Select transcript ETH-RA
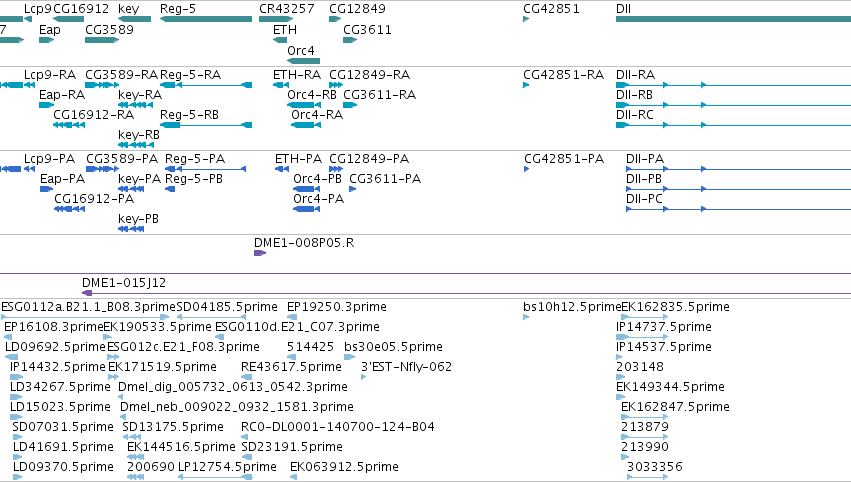 coord(281,85)
